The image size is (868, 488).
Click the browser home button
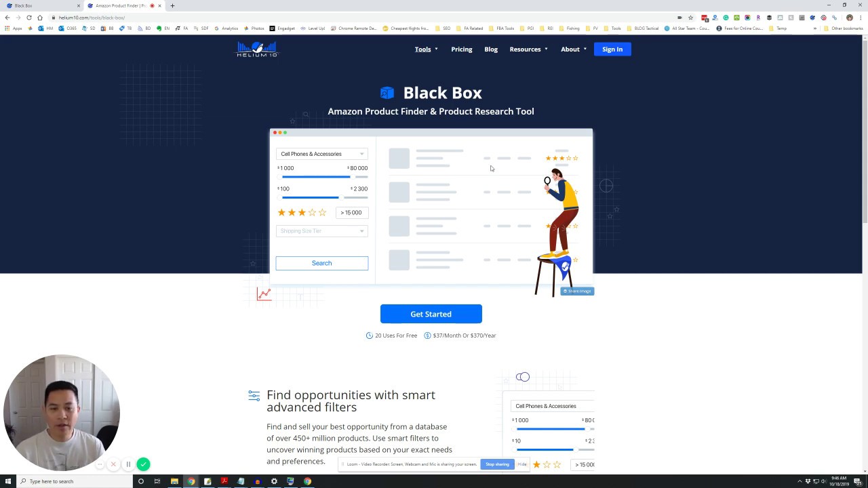coord(40,18)
